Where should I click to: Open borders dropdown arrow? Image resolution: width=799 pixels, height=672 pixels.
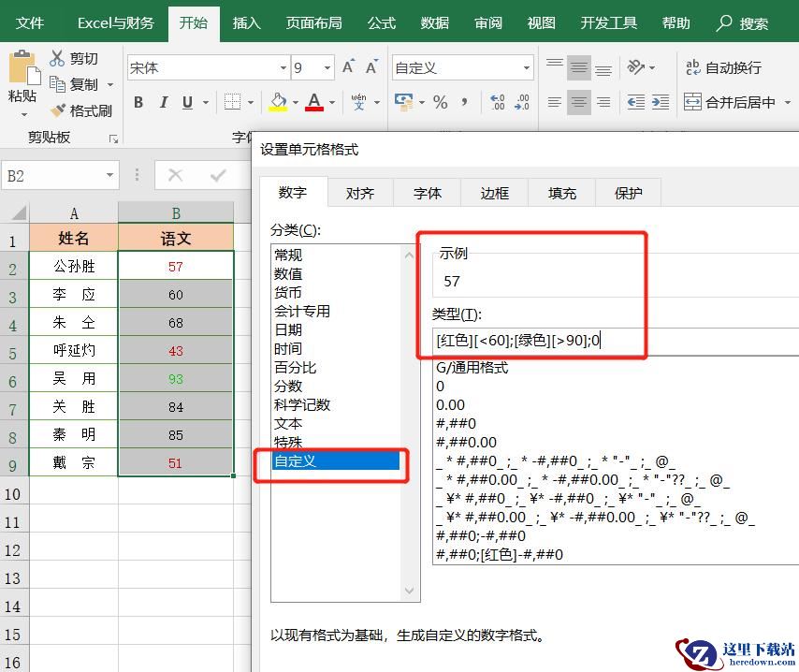click(251, 102)
